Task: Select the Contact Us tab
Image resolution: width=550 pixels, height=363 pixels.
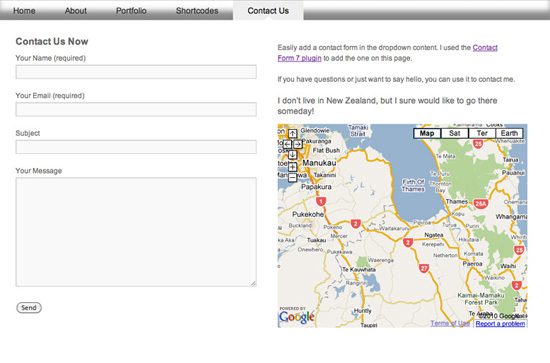Action: coord(268,11)
